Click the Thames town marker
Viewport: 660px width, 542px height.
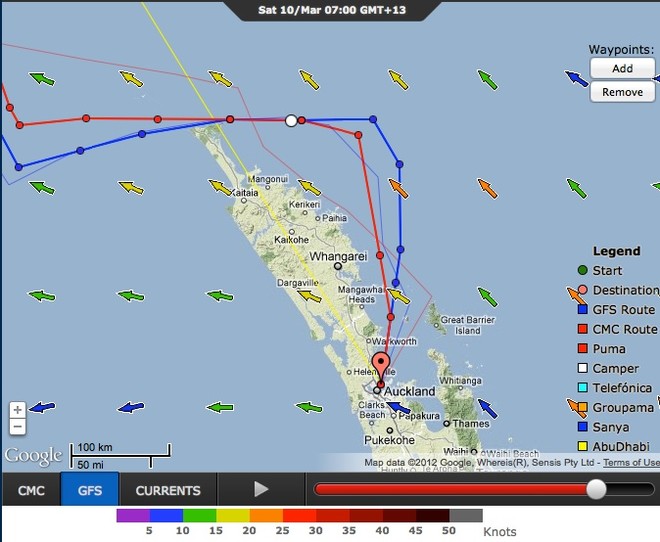pyautogui.click(x=447, y=423)
